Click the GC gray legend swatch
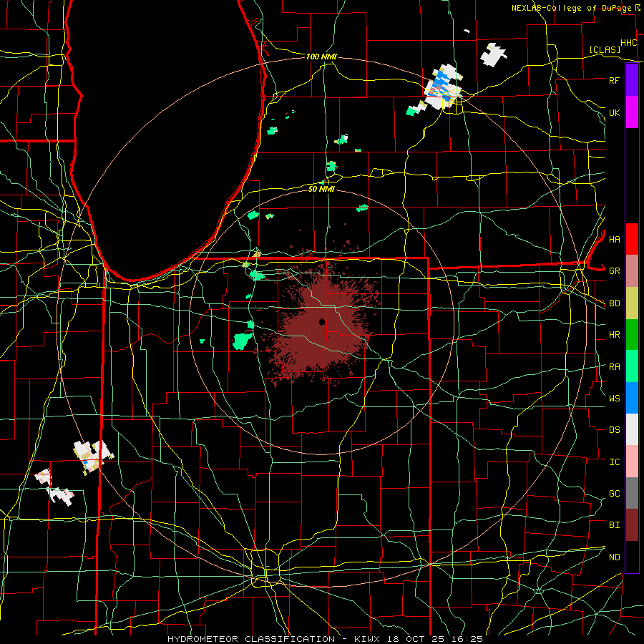This screenshot has width=644, height=644. point(632,493)
